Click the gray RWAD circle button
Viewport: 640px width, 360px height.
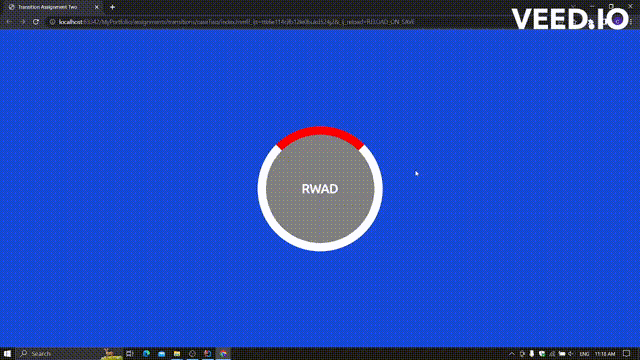coord(320,189)
